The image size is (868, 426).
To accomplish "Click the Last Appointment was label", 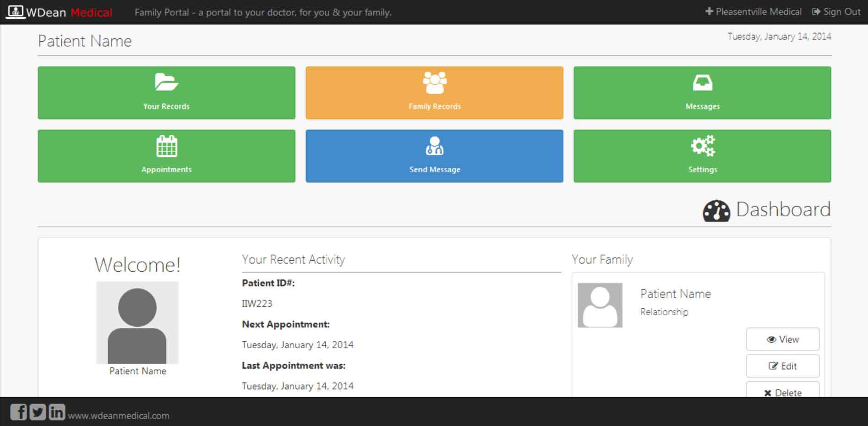I will tap(294, 366).
